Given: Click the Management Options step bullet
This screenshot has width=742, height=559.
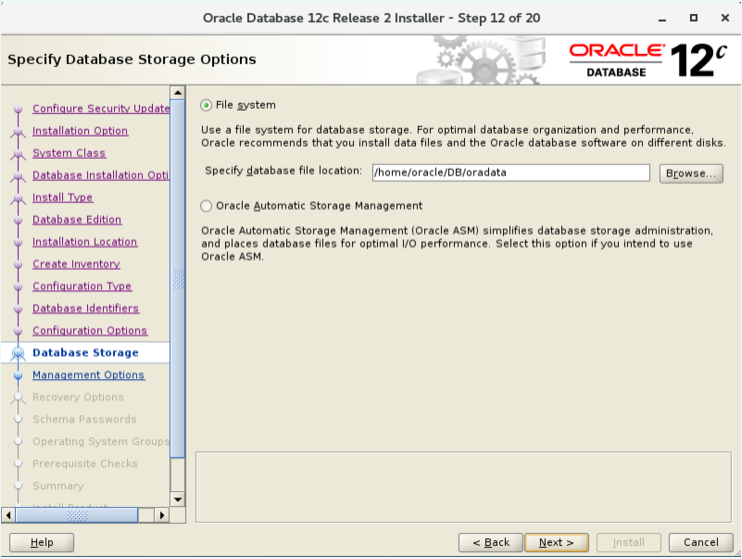Looking at the screenshot, I should (18, 375).
